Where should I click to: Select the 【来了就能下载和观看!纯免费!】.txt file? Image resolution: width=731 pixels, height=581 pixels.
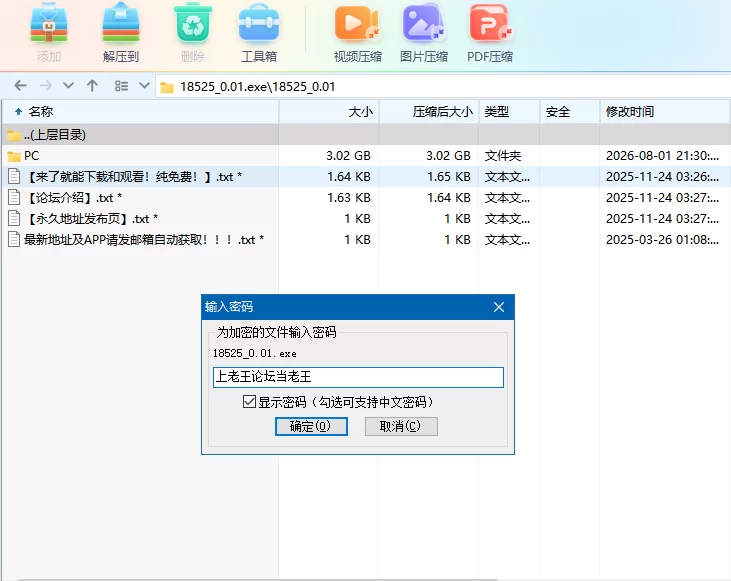tap(366, 177)
